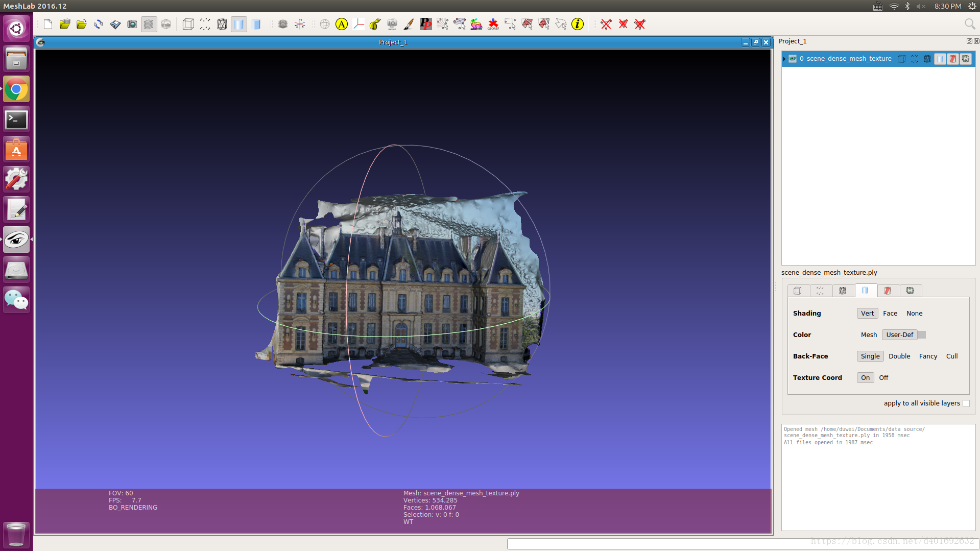Open the quality mapper rainbow bunny icon

(476, 24)
